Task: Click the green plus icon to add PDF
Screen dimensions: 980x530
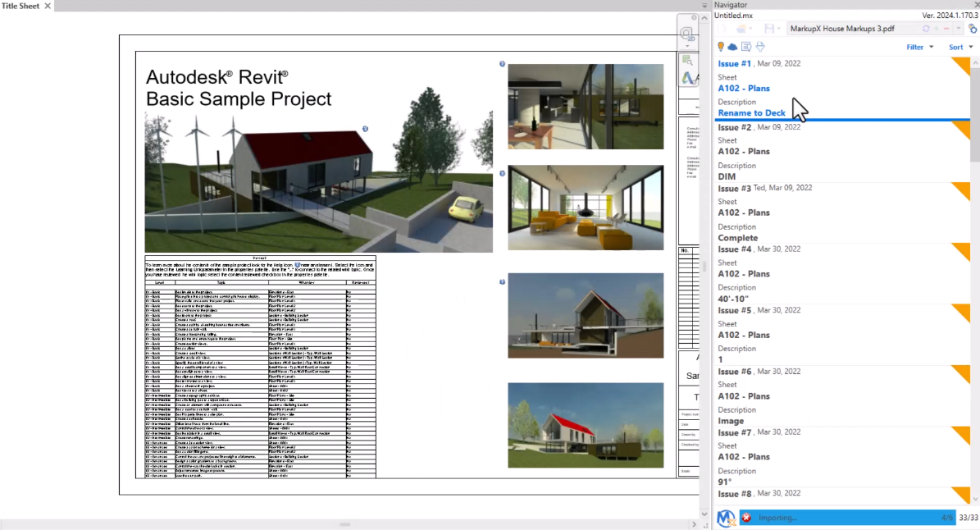Action: (x=937, y=29)
